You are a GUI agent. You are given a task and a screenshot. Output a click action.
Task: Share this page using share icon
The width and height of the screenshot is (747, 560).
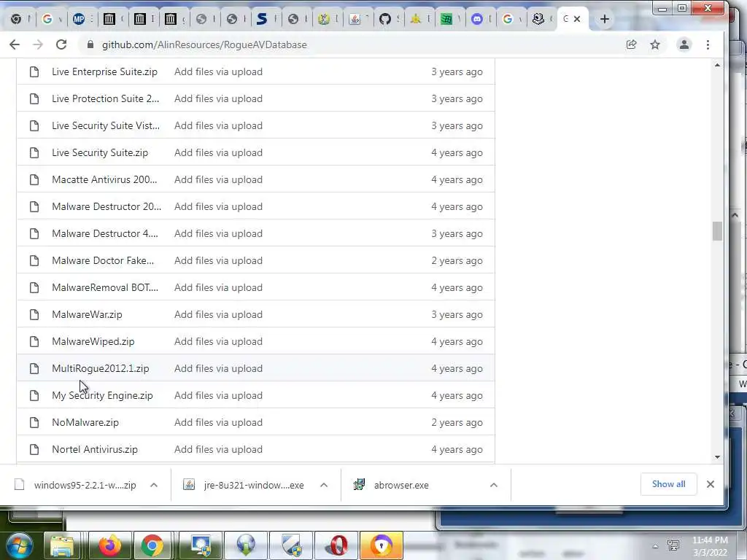point(632,44)
